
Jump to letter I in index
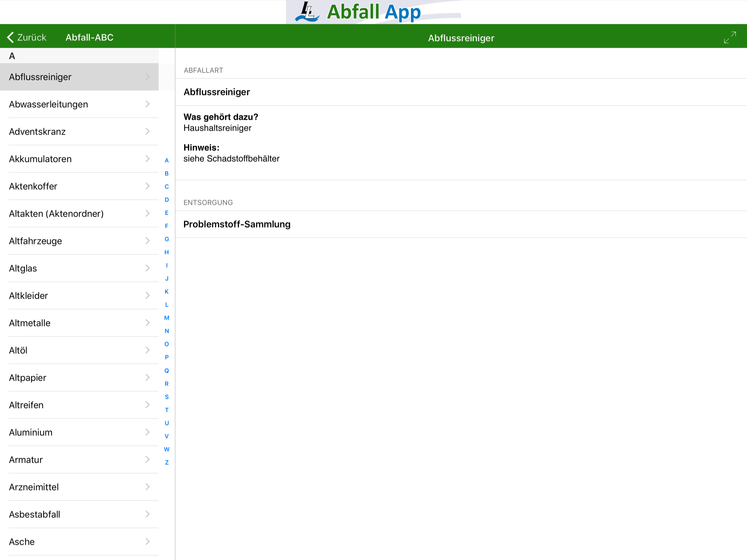(167, 266)
